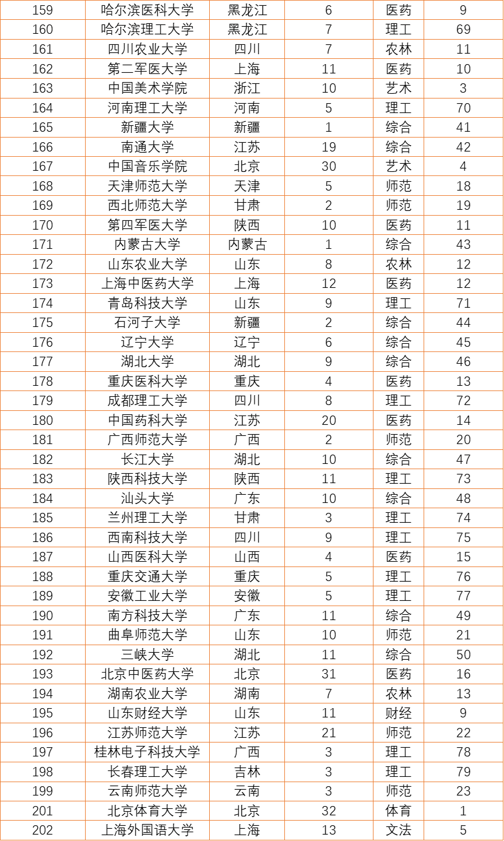
Task: Select the cell 汕头大学
Action: pos(147,498)
